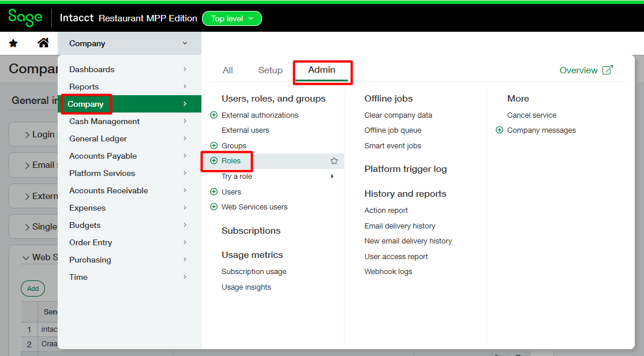The height and width of the screenshot is (356, 644).
Task: Open the Top level entity dropdown
Action: (x=232, y=18)
